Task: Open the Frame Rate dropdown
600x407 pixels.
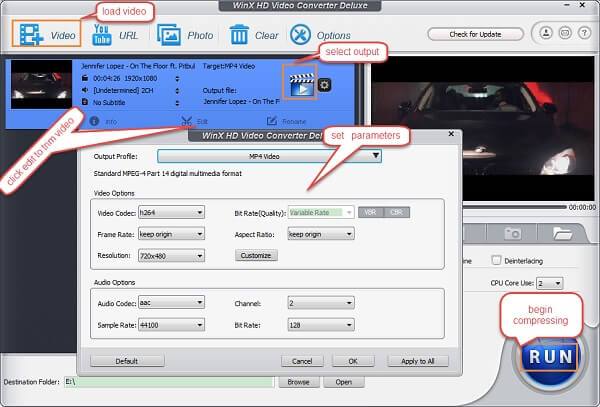Action: pos(171,234)
